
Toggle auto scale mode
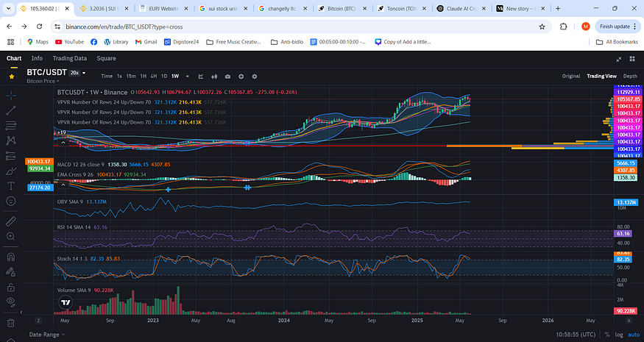tap(634, 335)
